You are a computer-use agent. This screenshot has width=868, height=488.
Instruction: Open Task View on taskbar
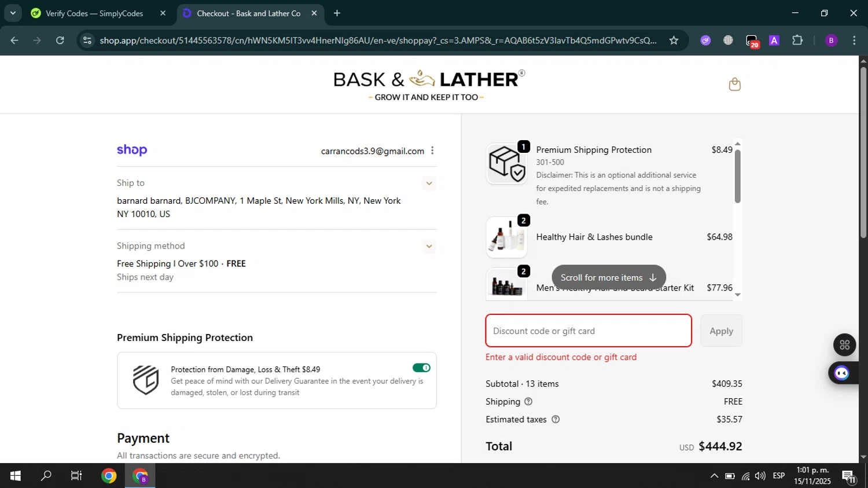pyautogui.click(x=76, y=476)
